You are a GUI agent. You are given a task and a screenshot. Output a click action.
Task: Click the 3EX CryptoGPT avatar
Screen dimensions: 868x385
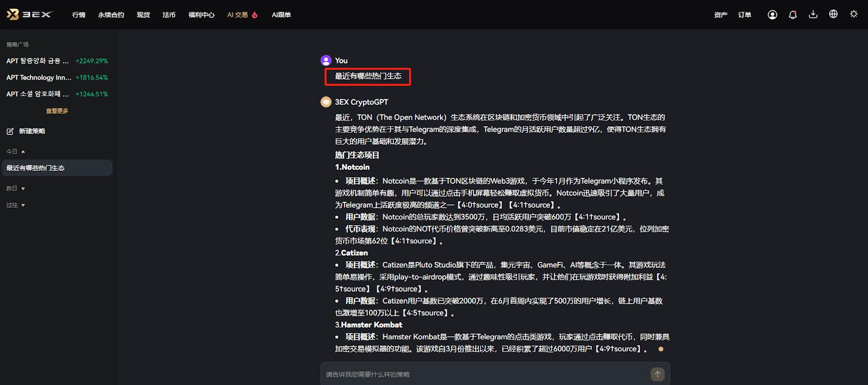click(326, 102)
